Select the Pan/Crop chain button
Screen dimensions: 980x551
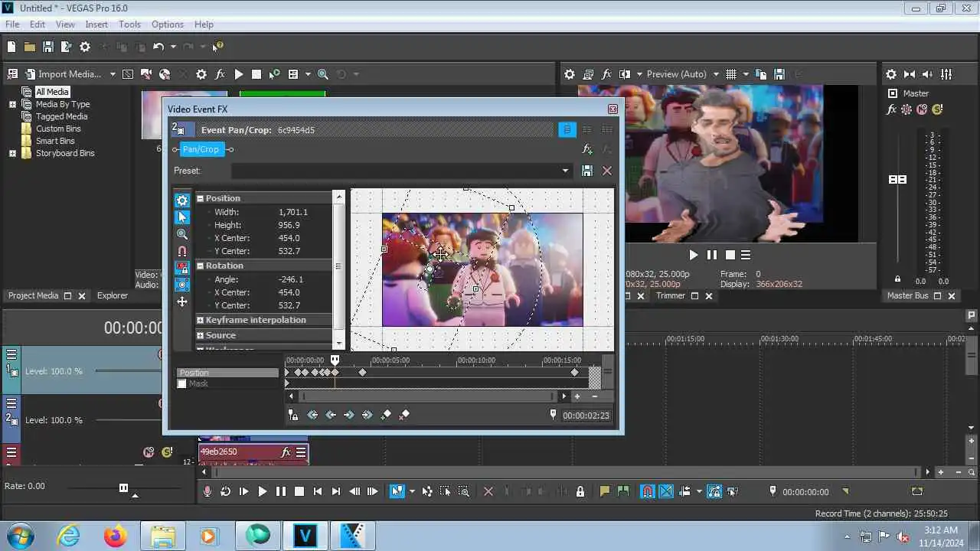coord(201,149)
